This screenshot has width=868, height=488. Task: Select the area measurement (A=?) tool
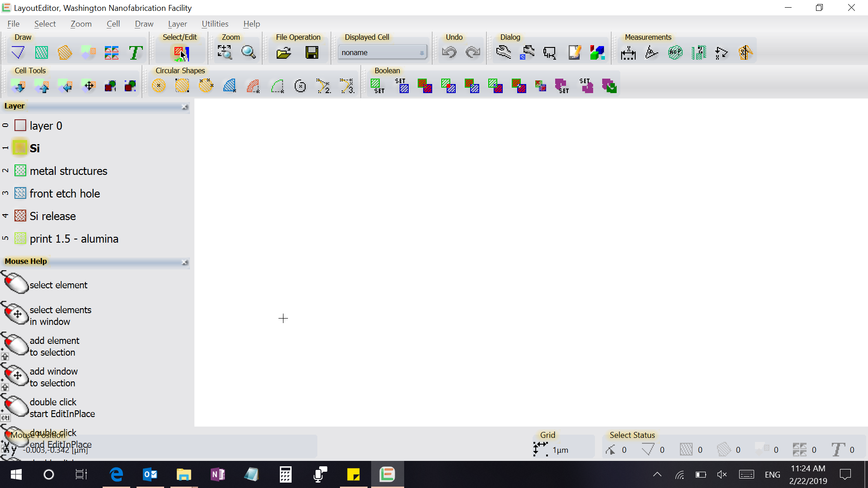pyautogui.click(x=675, y=53)
